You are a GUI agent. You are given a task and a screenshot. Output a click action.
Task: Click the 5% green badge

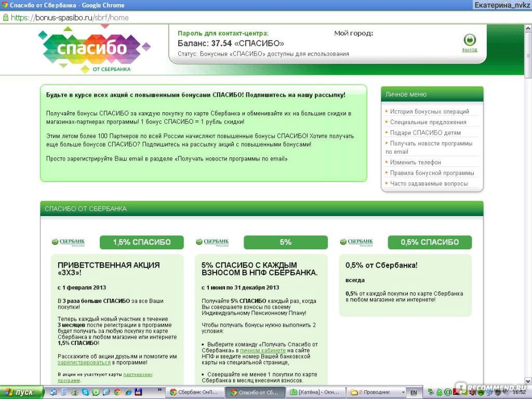tap(286, 242)
